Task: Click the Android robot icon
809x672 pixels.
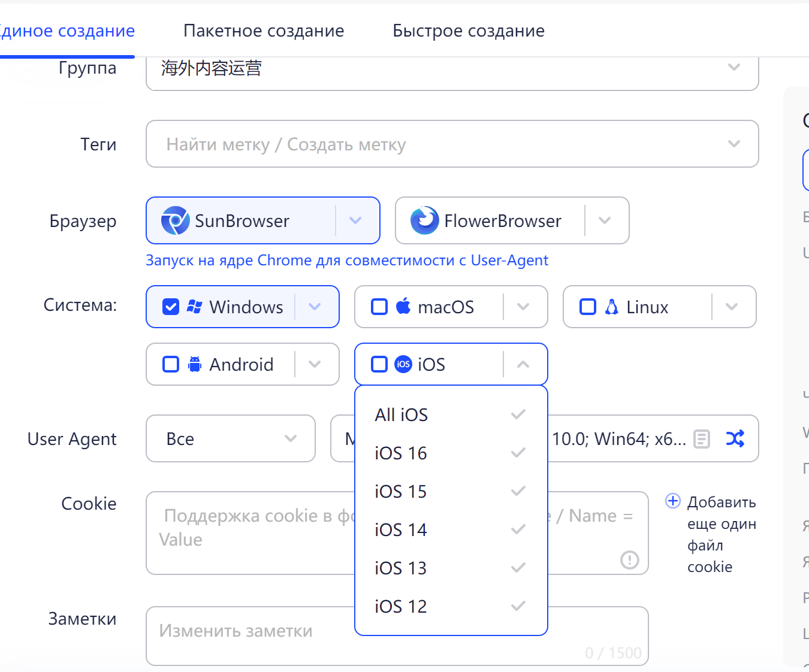Action: (x=195, y=364)
